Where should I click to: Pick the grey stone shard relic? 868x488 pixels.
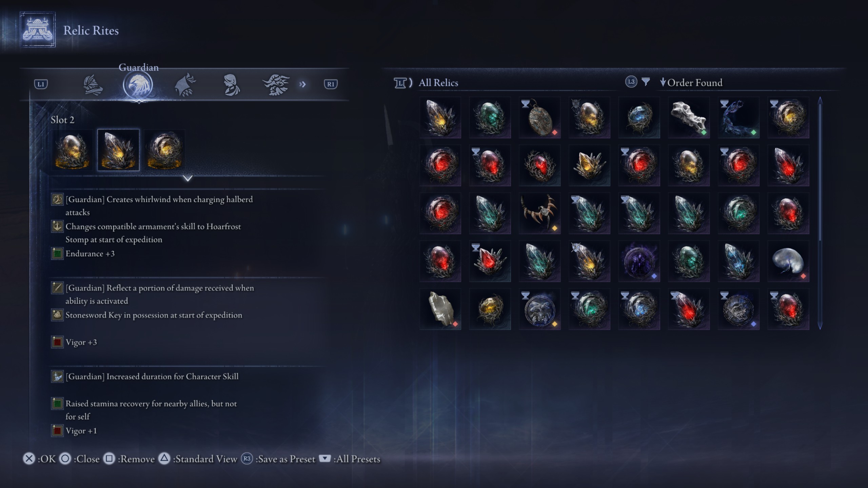pos(440,309)
